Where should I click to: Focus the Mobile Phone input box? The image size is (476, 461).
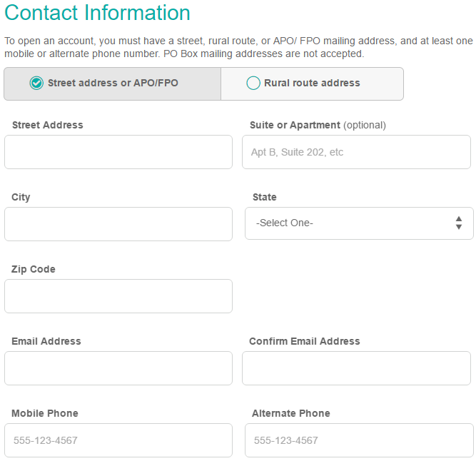coord(118,440)
